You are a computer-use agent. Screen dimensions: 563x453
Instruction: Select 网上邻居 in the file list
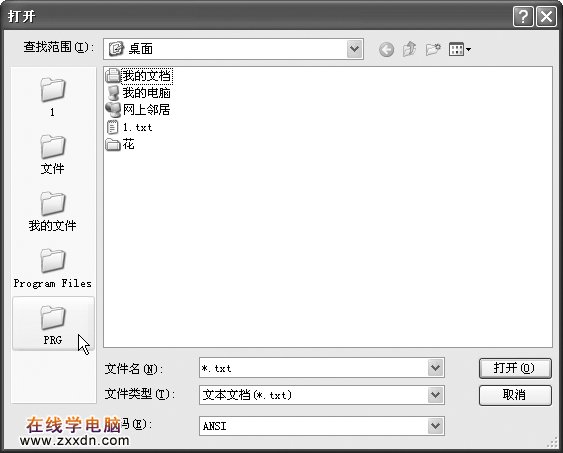coord(138,110)
